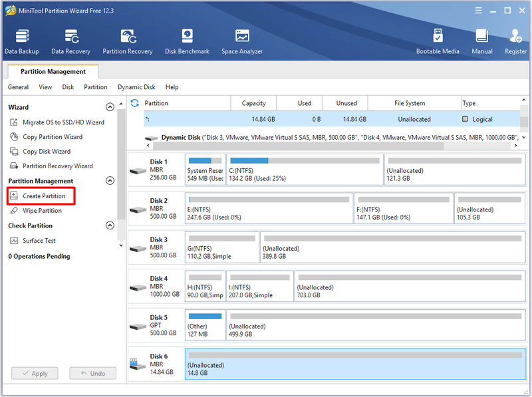532x397 pixels.
Task: Select the Disk 1 drive icon
Action: (138, 171)
